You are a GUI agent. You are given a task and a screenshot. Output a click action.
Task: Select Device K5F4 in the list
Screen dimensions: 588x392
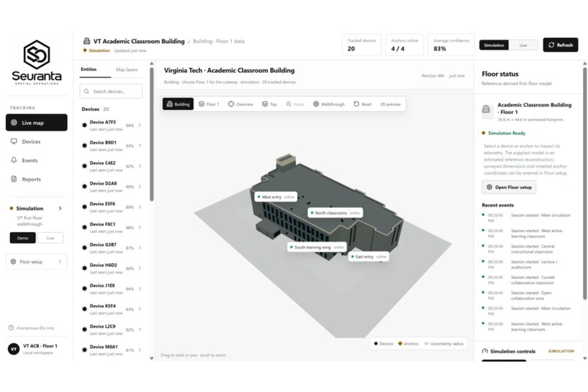point(112,309)
